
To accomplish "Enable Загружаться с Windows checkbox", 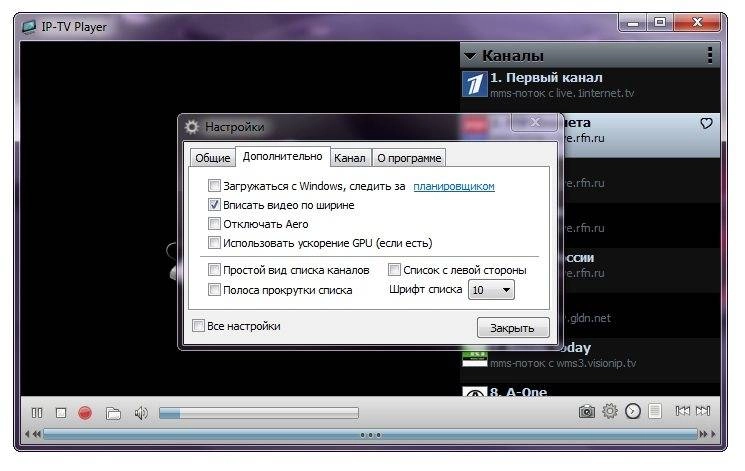I will tap(214, 185).
